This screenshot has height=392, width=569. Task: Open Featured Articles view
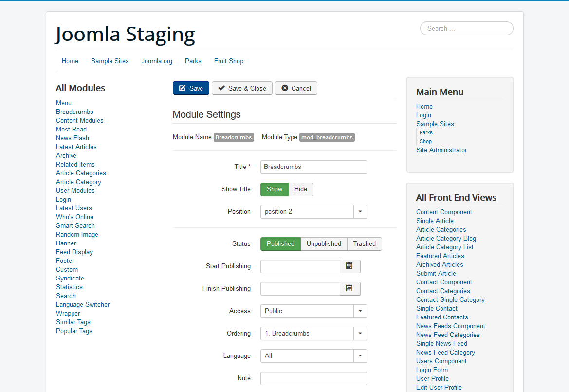(x=440, y=256)
